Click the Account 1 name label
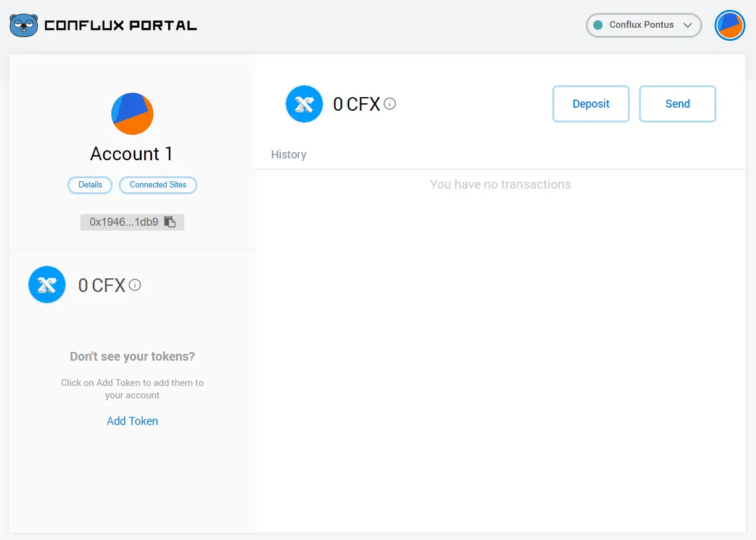The height and width of the screenshot is (540, 756). pyautogui.click(x=131, y=154)
